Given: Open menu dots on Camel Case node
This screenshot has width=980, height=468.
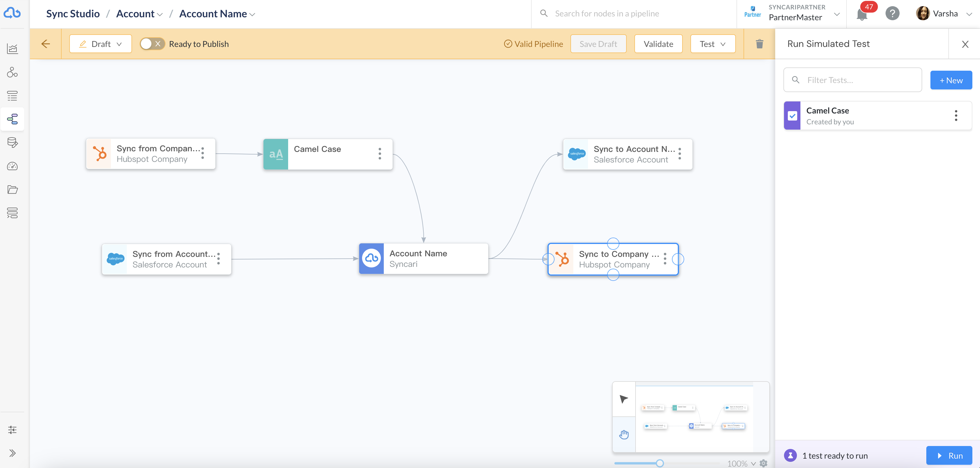Looking at the screenshot, I should pyautogui.click(x=380, y=154).
